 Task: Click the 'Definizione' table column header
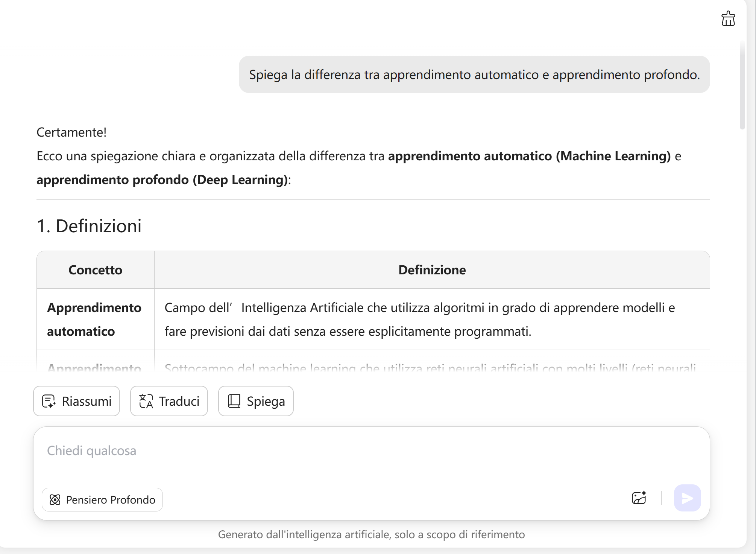click(432, 270)
